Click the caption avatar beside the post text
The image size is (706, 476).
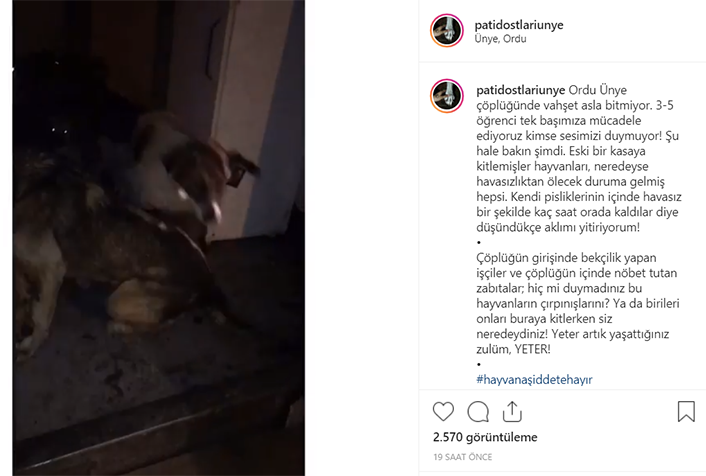(447, 95)
